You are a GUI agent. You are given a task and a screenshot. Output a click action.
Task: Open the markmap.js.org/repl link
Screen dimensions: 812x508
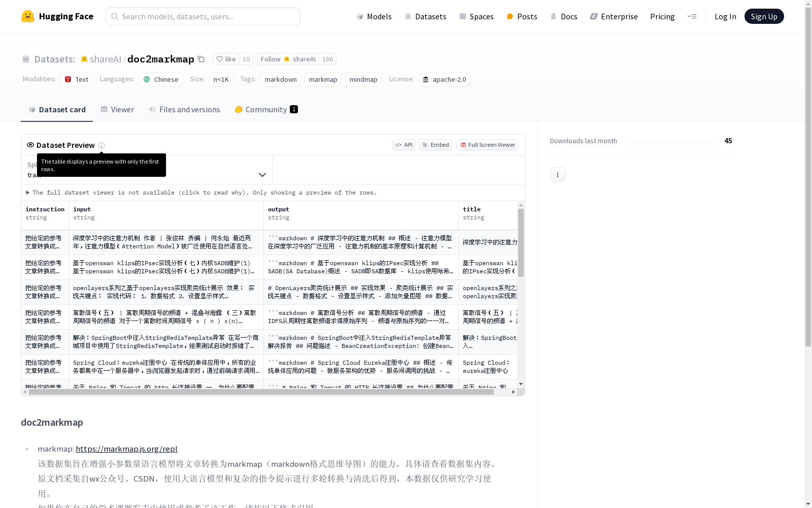tap(126, 449)
